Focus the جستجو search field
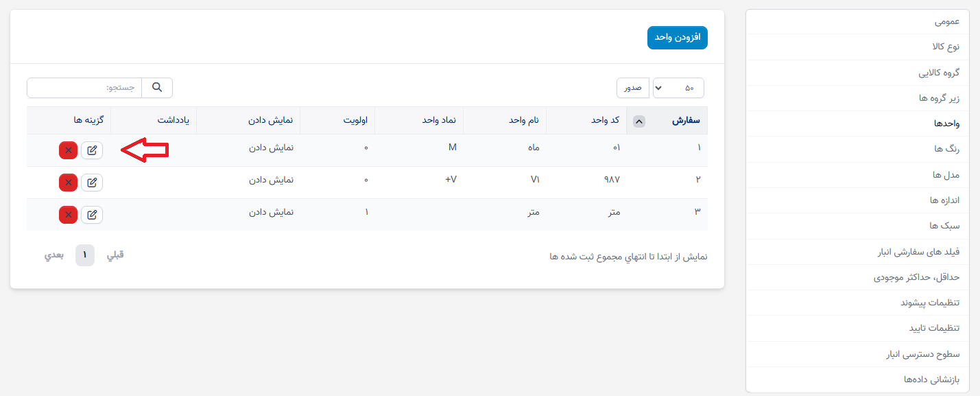Image resolution: width=980 pixels, height=396 pixels. point(84,88)
